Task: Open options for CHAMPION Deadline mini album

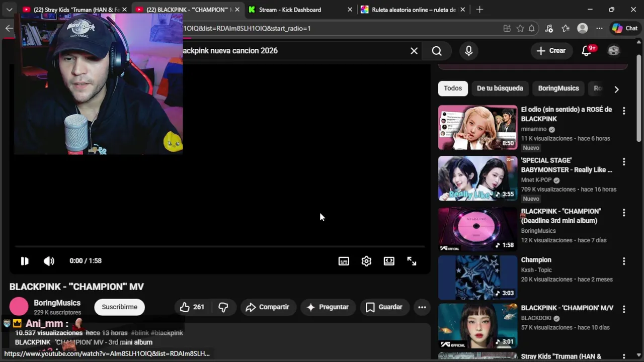Action: (624, 213)
